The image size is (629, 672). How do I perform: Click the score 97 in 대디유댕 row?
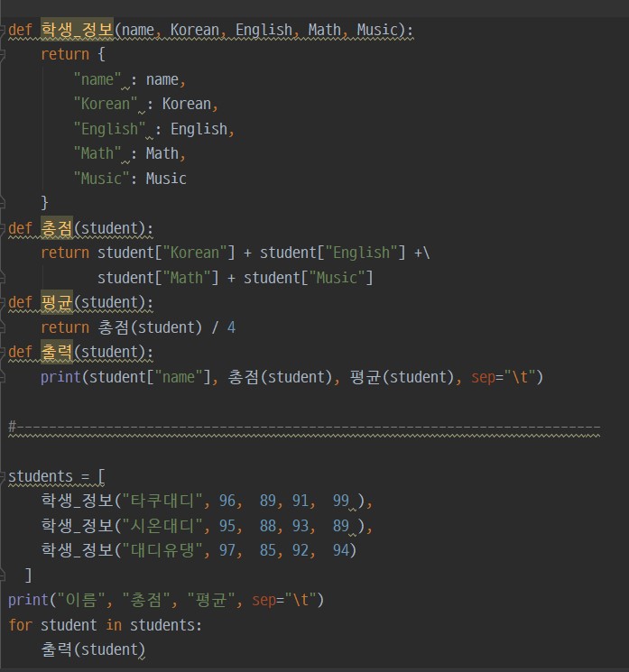(x=227, y=550)
